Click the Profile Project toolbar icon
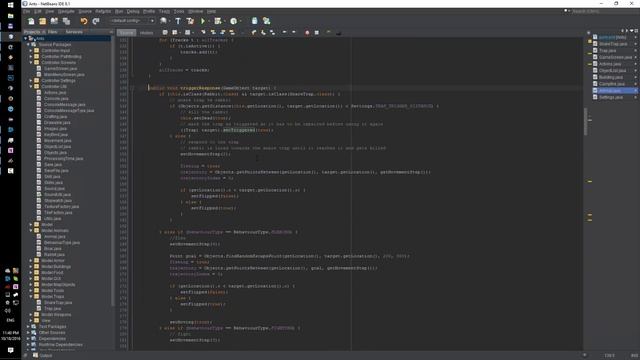The image size is (640, 360). point(233,21)
